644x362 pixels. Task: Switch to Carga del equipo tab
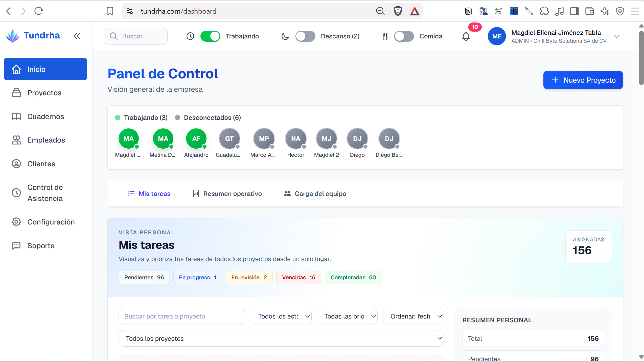tap(315, 194)
